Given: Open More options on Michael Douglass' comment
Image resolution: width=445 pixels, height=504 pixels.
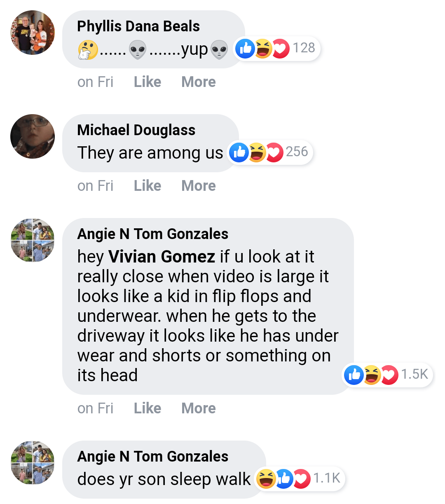Looking at the screenshot, I should (199, 186).
